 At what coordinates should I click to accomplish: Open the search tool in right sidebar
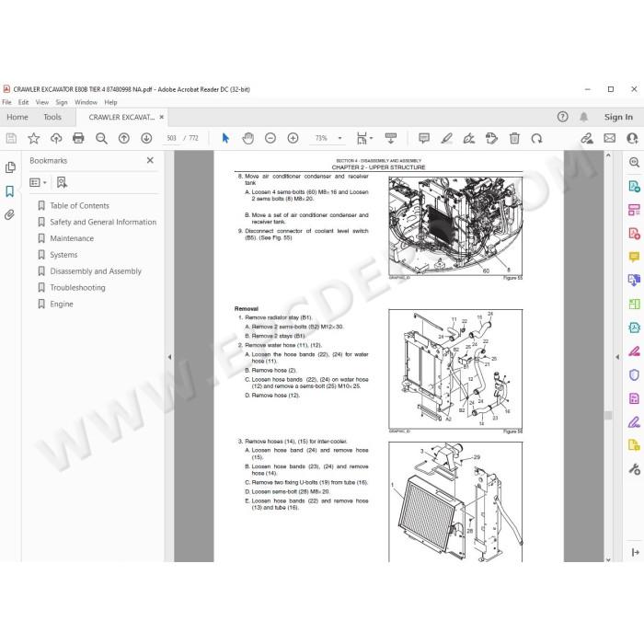click(634, 163)
